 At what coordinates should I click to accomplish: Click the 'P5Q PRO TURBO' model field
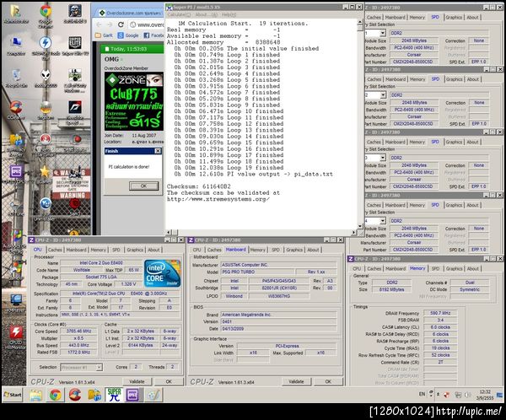(x=257, y=272)
